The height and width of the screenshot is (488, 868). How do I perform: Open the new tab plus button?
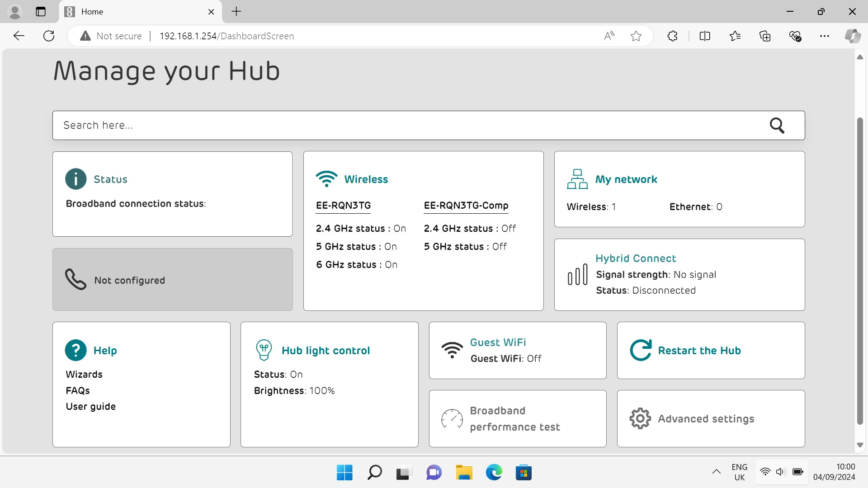(236, 12)
